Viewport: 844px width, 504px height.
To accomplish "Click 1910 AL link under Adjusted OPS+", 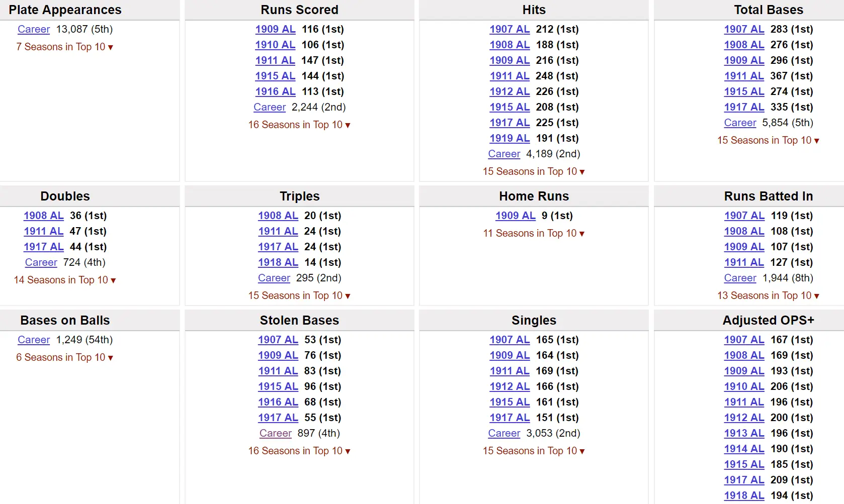I will (x=744, y=386).
